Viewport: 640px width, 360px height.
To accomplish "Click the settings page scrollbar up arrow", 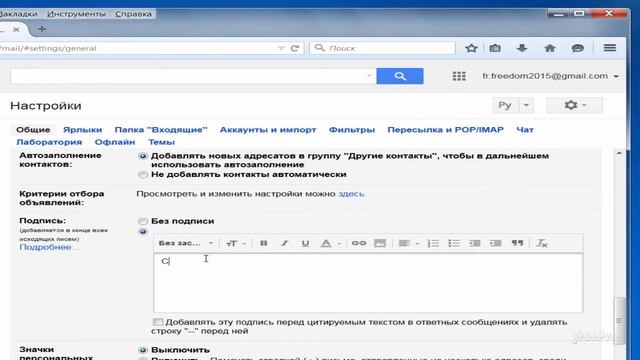I will 619,154.
